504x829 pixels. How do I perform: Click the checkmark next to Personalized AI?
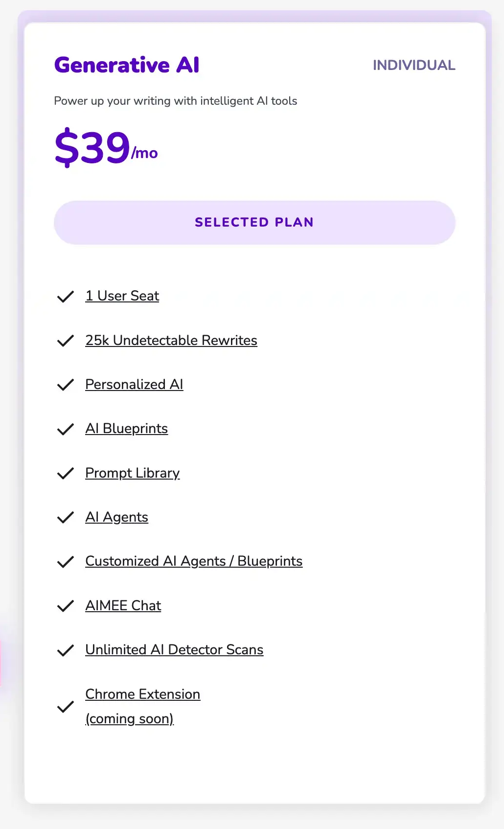click(66, 385)
